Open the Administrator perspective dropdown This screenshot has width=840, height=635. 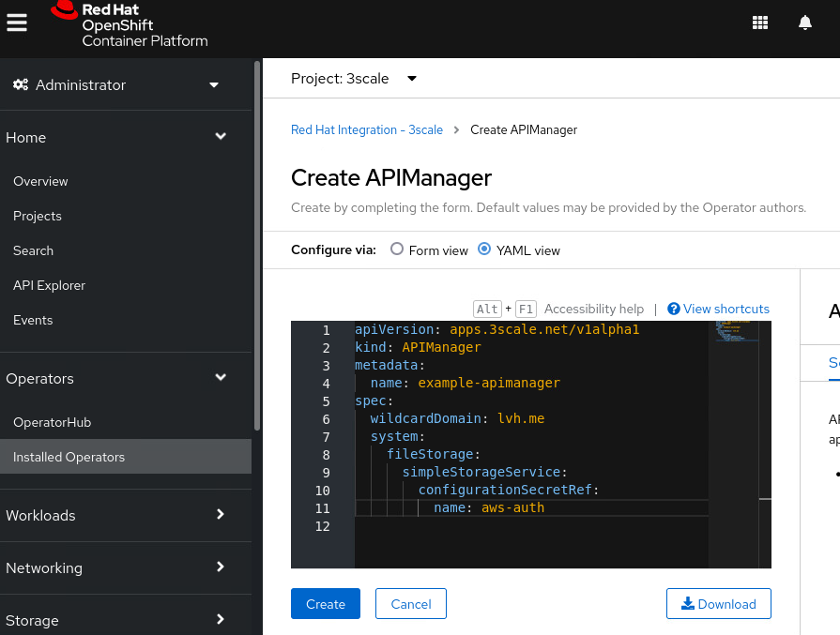point(214,84)
